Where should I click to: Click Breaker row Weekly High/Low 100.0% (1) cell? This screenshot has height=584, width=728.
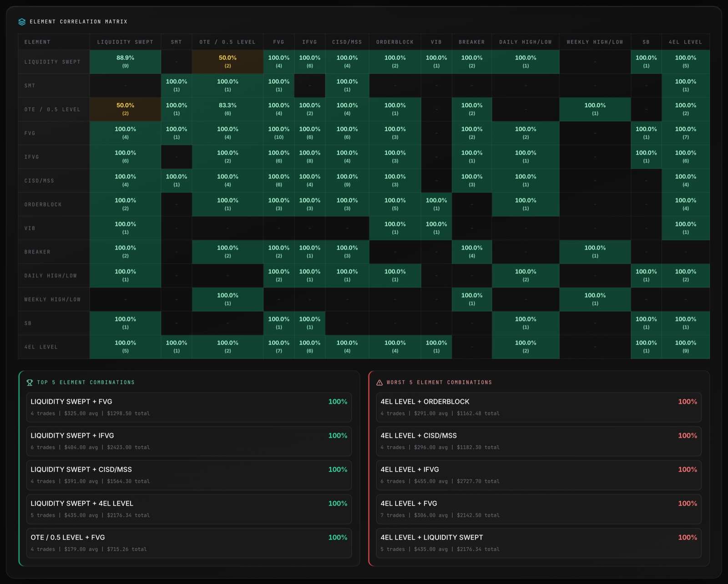tap(595, 252)
